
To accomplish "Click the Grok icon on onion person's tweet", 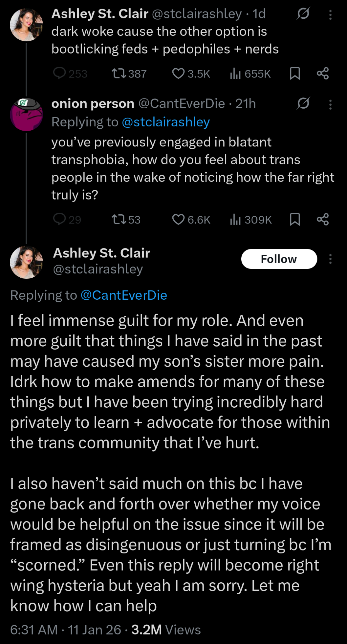I will coord(303,103).
